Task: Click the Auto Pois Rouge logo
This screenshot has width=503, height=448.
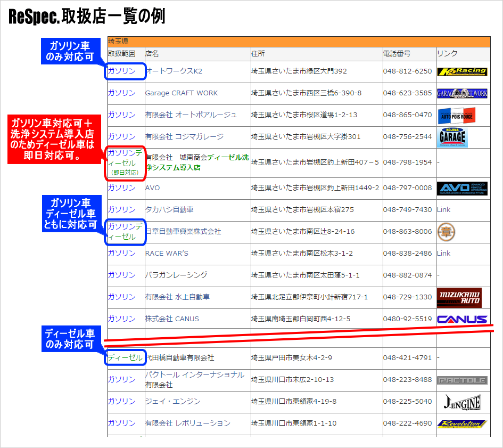Action: pos(456,115)
